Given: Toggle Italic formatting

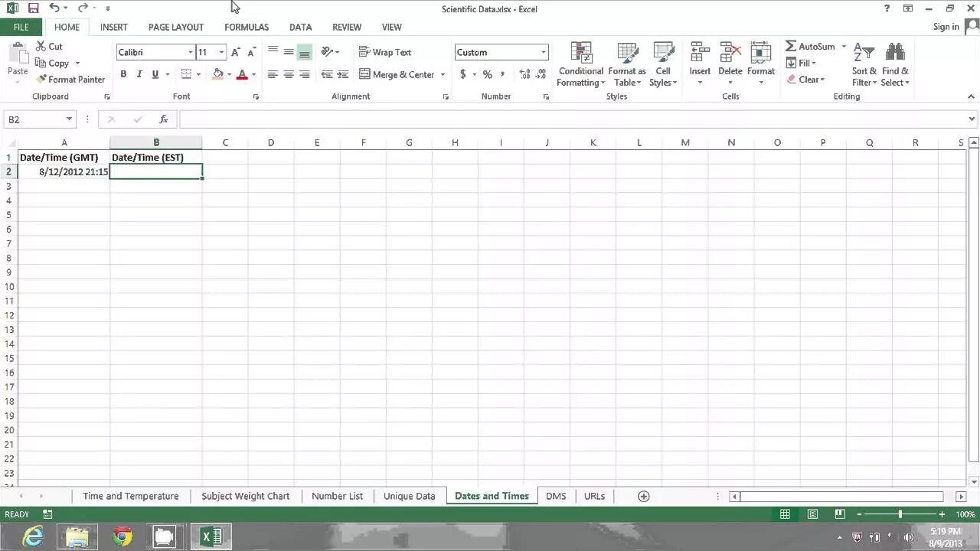Looking at the screenshot, I should tap(139, 74).
